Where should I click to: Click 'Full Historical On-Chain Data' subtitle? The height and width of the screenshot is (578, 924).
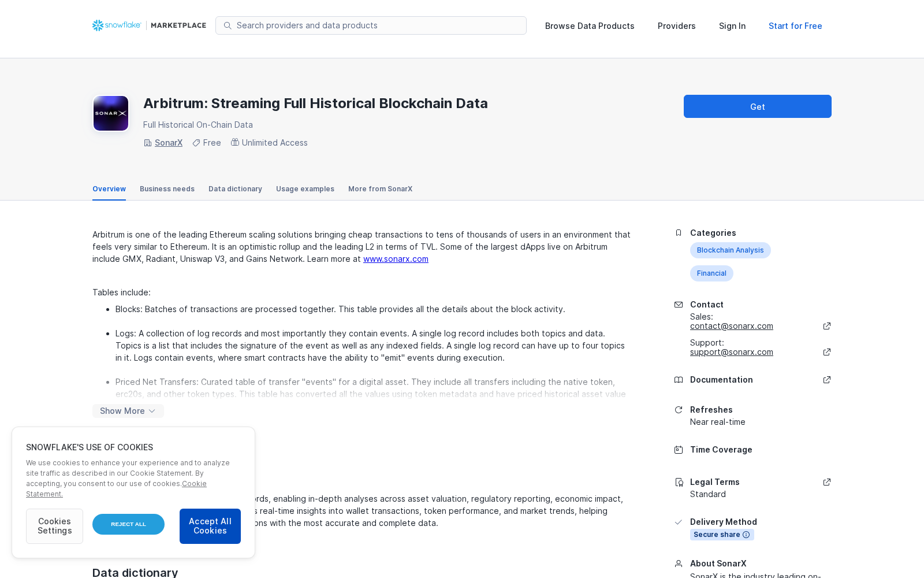pos(198,125)
